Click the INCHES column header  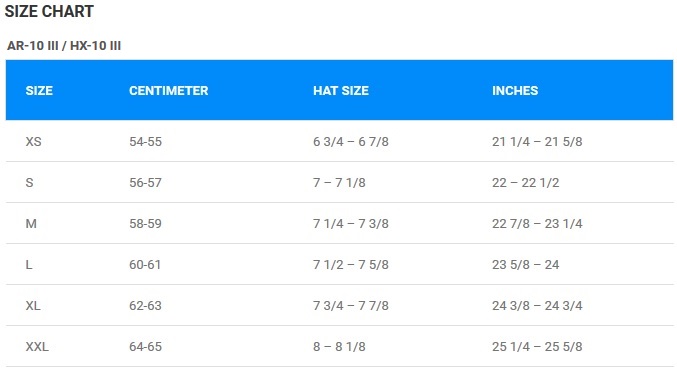[515, 91]
